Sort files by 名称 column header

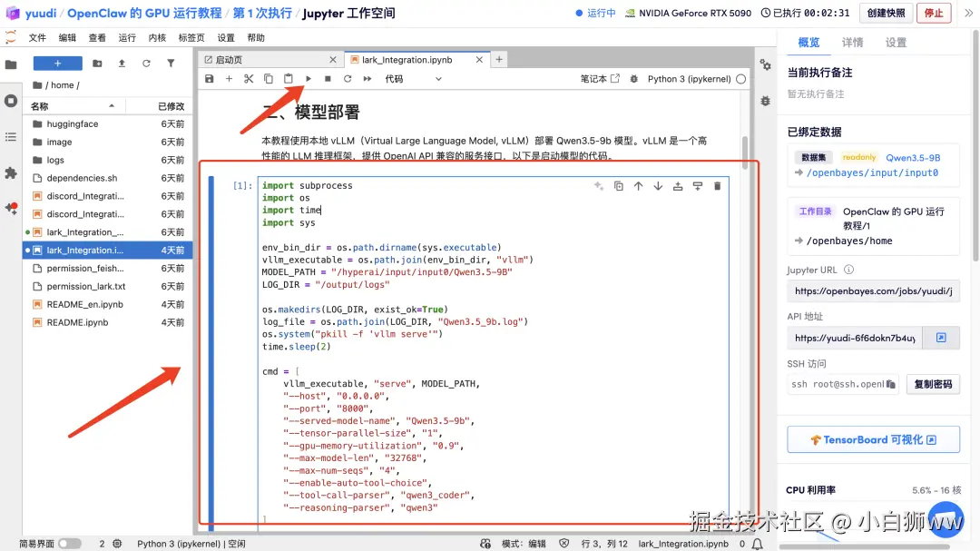point(73,106)
